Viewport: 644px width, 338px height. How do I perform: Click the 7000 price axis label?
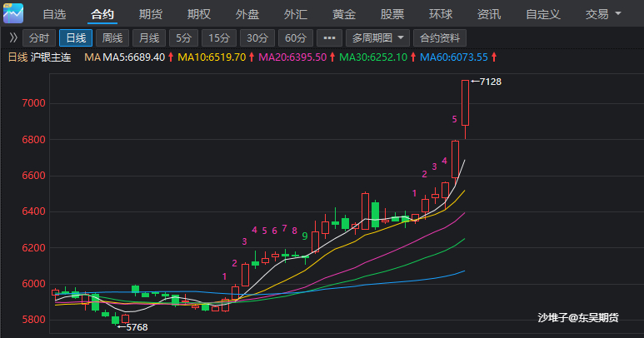[33, 103]
